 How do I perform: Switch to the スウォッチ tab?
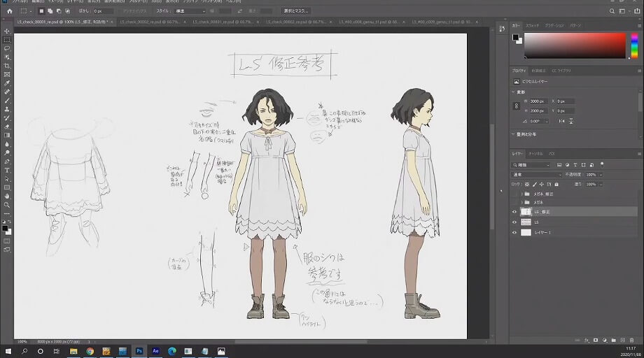tap(532, 25)
